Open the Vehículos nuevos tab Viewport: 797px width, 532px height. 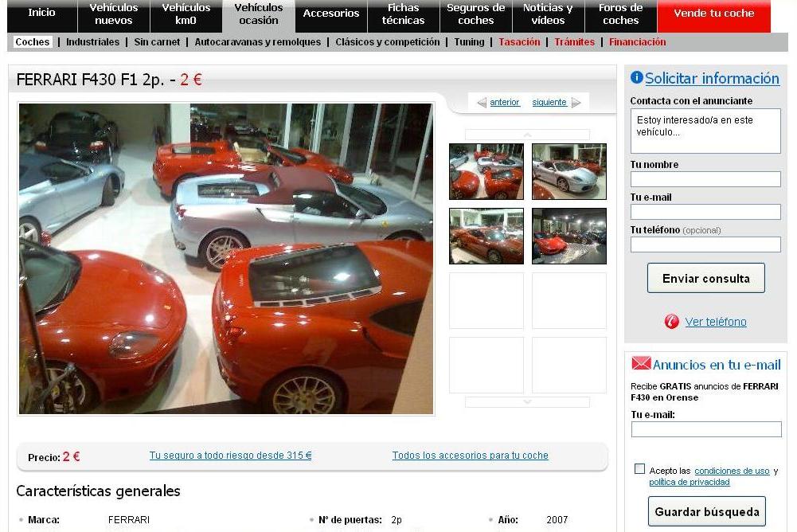pyautogui.click(x=113, y=14)
